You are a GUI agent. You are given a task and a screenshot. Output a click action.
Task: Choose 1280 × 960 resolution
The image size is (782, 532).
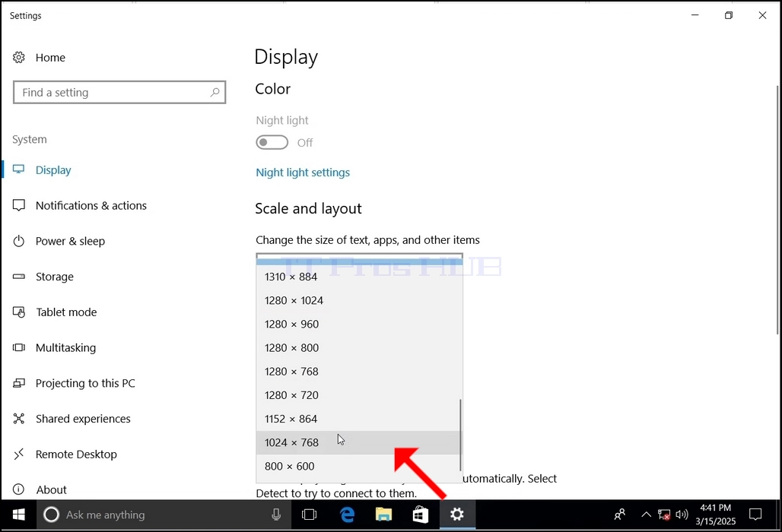tap(359, 324)
